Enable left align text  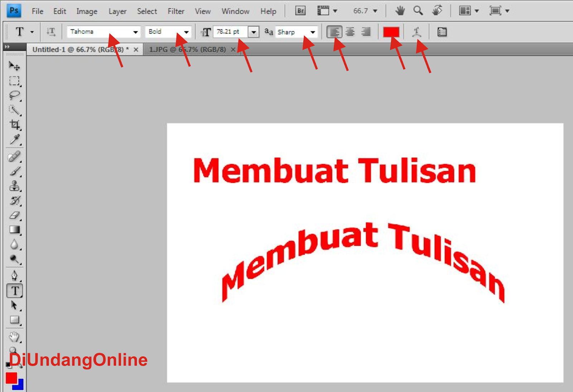click(334, 32)
